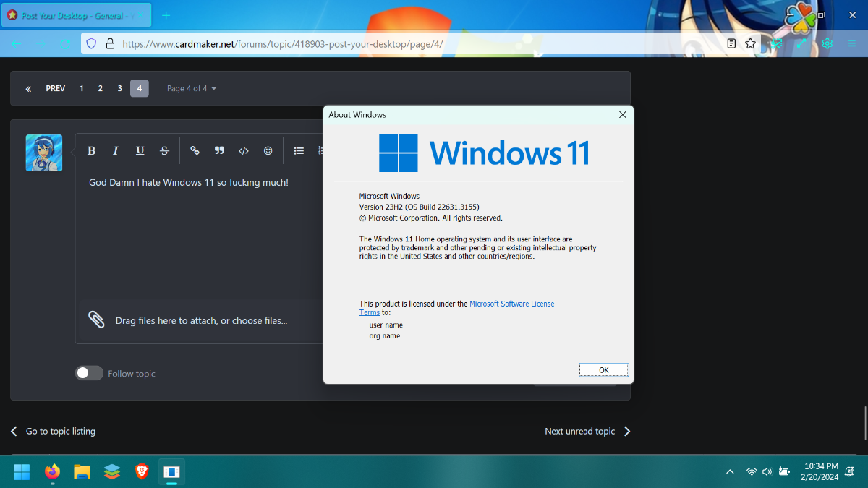Open the tracking protection shield icon

(x=91, y=43)
